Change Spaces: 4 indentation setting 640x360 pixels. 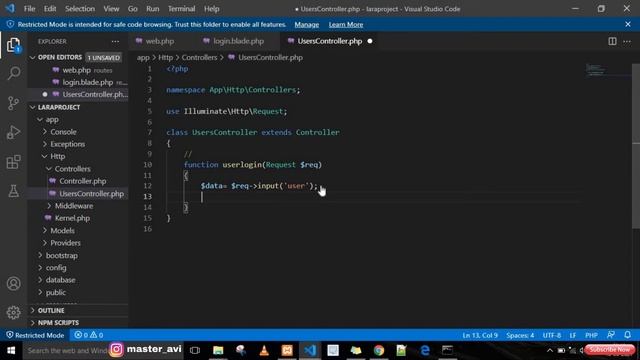[x=520, y=335]
